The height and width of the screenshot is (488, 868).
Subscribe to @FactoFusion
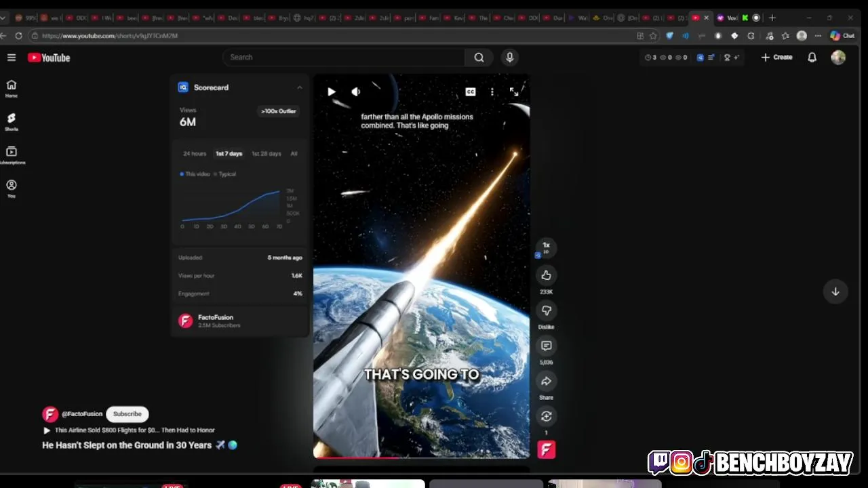click(127, 414)
